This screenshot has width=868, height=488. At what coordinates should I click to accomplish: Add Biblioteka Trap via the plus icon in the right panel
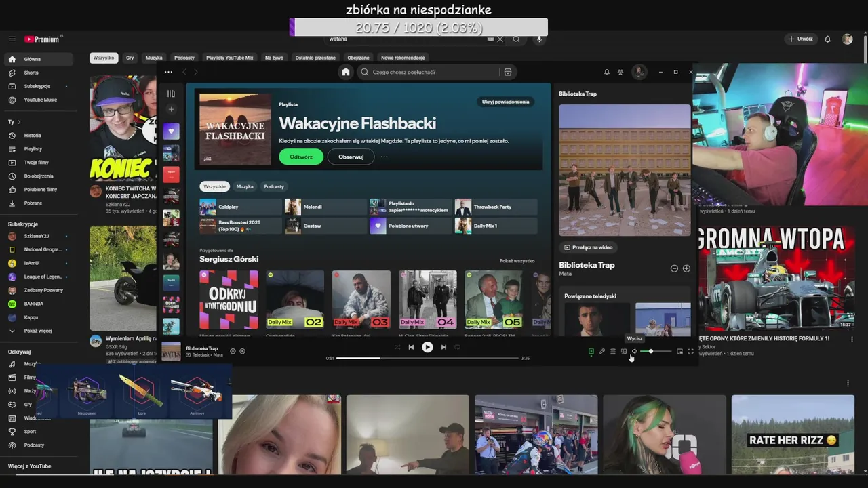(x=686, y=268)
